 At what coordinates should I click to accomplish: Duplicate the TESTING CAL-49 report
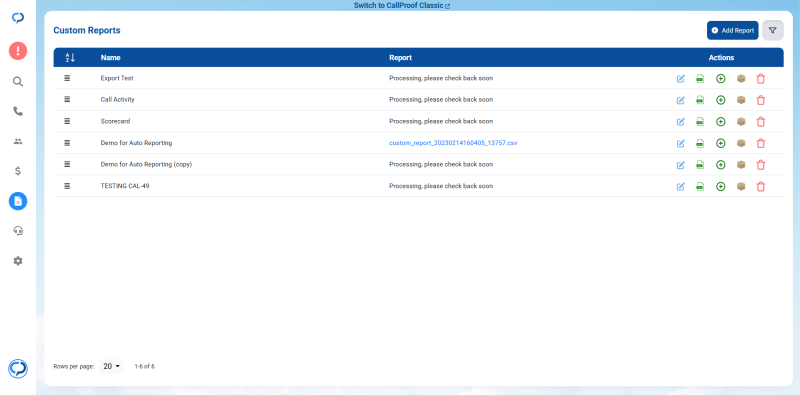(x=720, y=186)
